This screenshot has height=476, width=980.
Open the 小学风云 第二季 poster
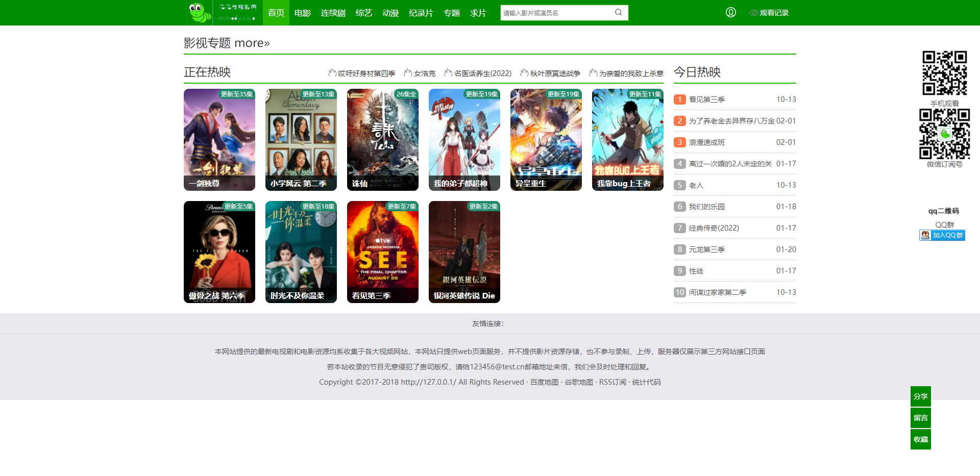(301, 140)
